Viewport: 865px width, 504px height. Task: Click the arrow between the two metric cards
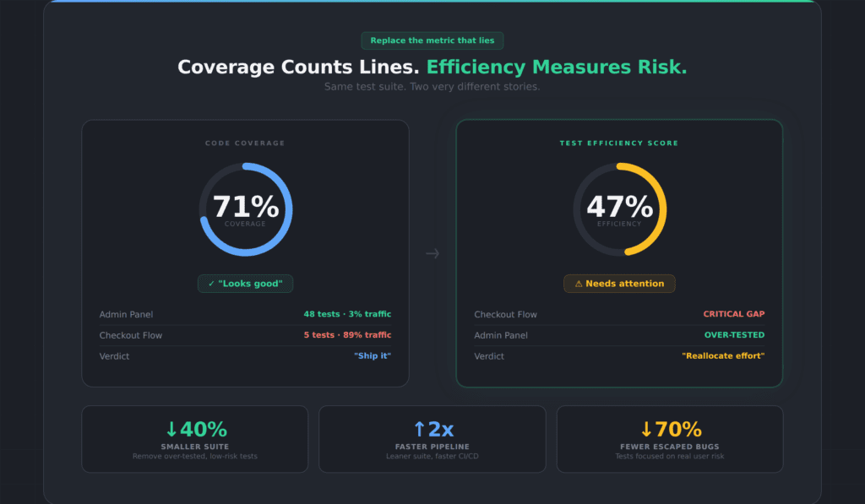tap(432, 253)
